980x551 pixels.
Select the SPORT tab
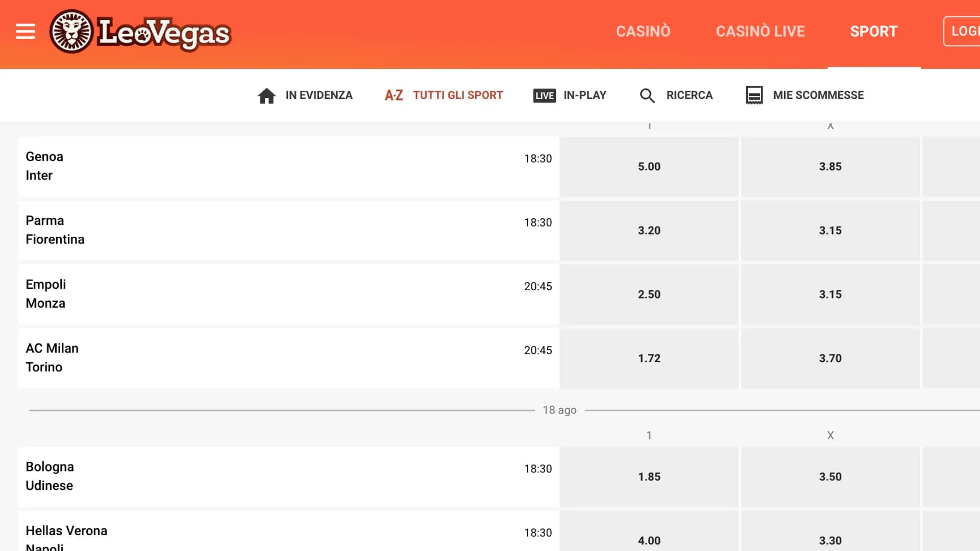pyautogui.click(x=874, y=31)
